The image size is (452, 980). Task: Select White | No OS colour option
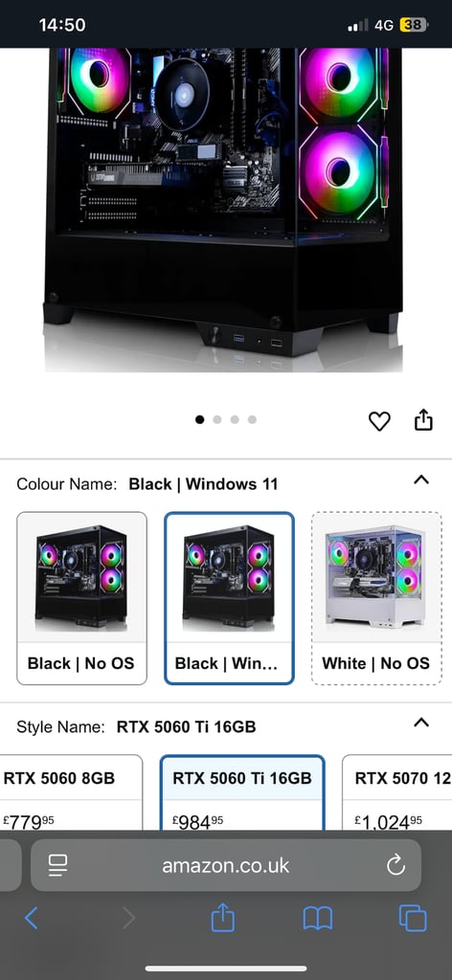(x=376, y=598)
